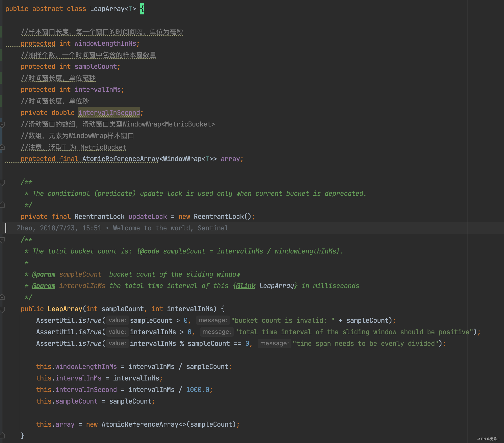Click 'ReentrantLock()' constructor call

click(x=223, y=216)
